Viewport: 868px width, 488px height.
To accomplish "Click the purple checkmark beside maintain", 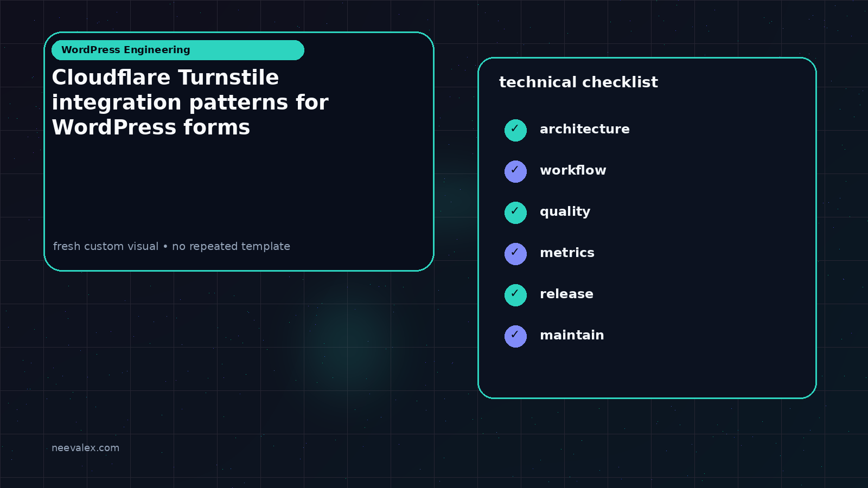I will (515, 336).
